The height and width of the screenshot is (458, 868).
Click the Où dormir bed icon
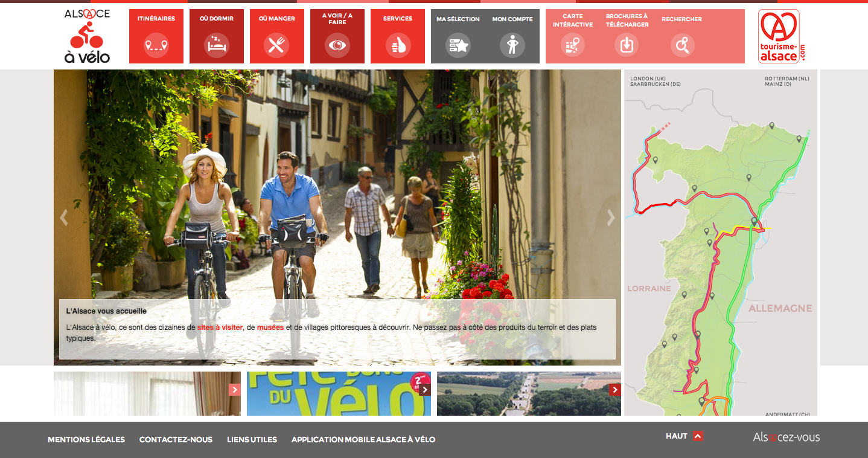point(217,45)
